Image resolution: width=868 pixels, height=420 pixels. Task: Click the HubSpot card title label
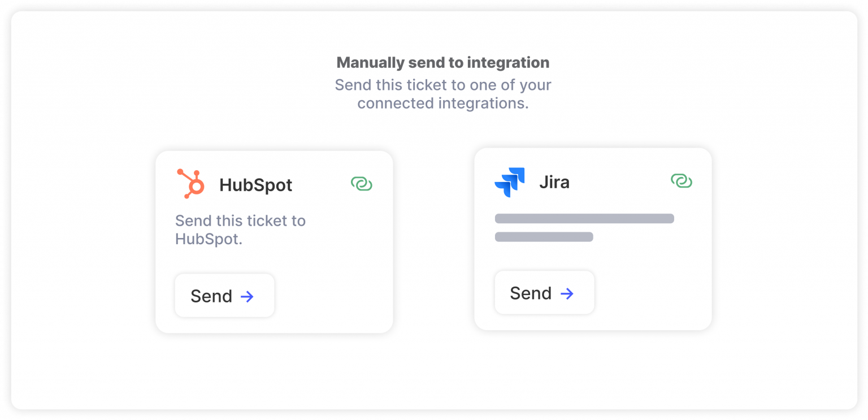[255, 185]
